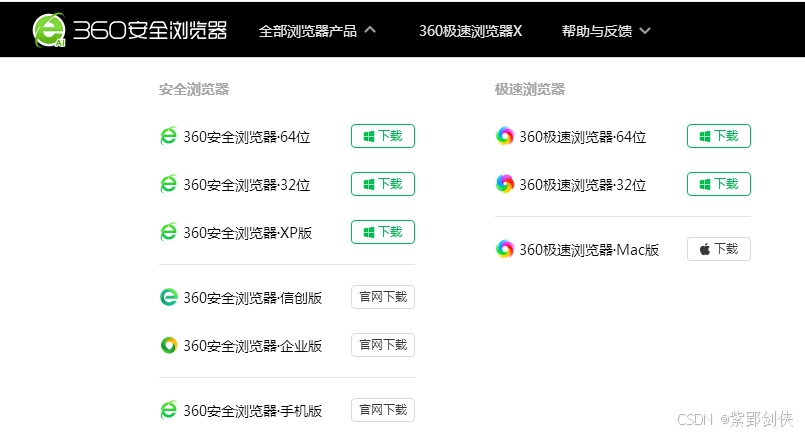
Task: Open the 360极速浏览器X menu item
Action: tap(470, 31)
